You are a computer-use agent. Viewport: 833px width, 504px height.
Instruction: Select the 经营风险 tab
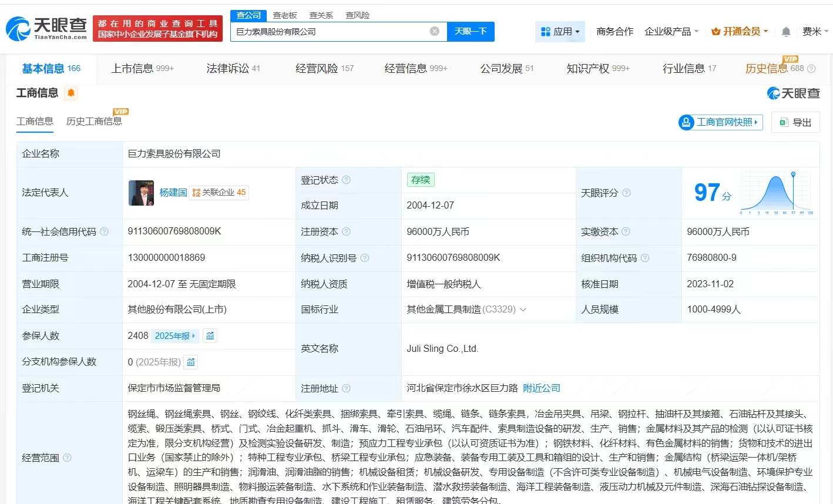click(x=325, y=69)
